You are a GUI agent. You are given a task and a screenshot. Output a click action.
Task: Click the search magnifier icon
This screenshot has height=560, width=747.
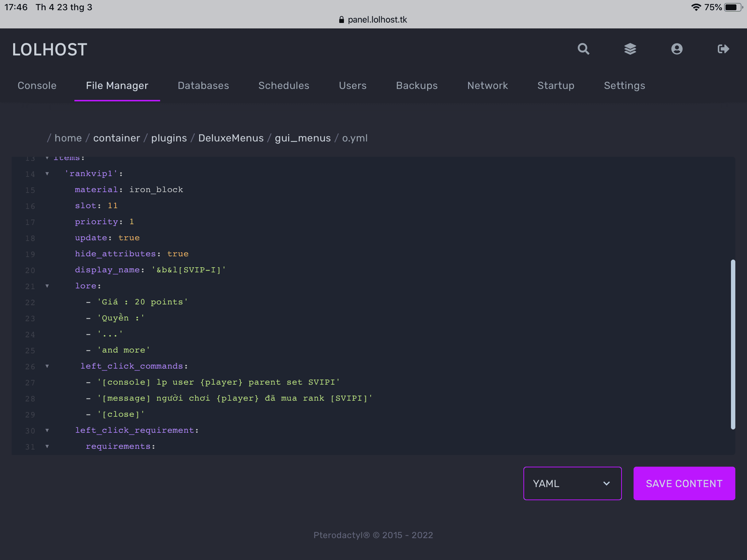pos(583,49)
